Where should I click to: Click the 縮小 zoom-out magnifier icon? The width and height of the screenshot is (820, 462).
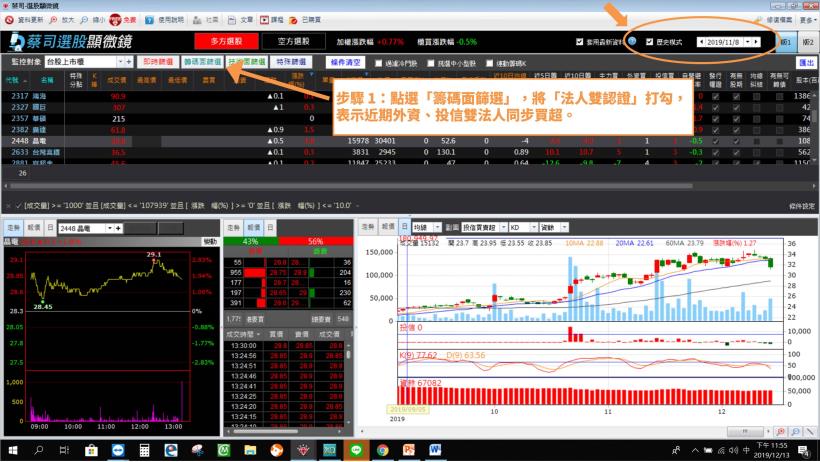click(x=84, y=20)
